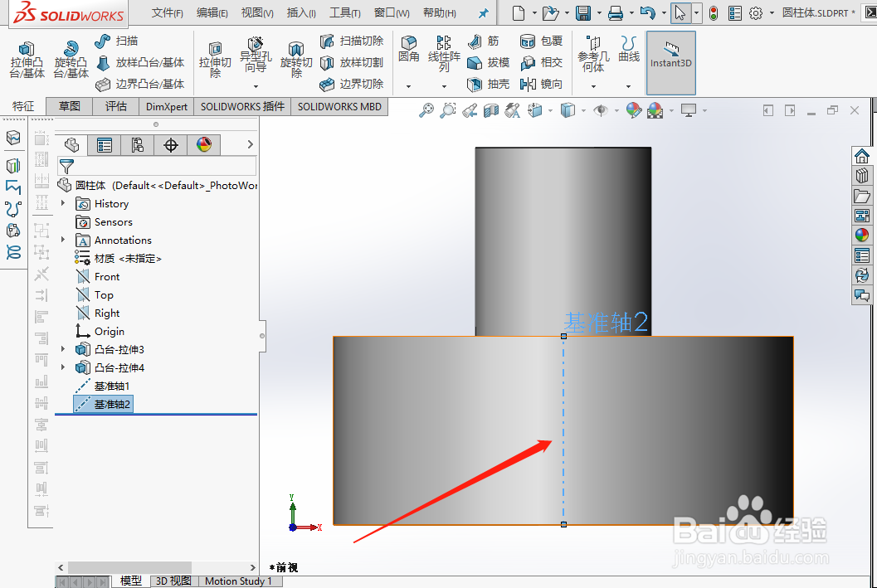Click the Save icon in top toolbar
877x588 pixels.
pos(583,13)
